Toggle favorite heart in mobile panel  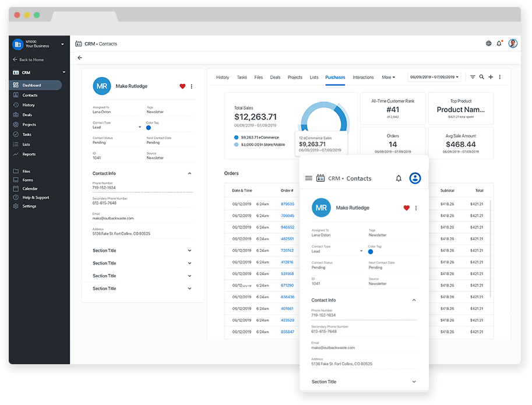[x=407, y=208]
